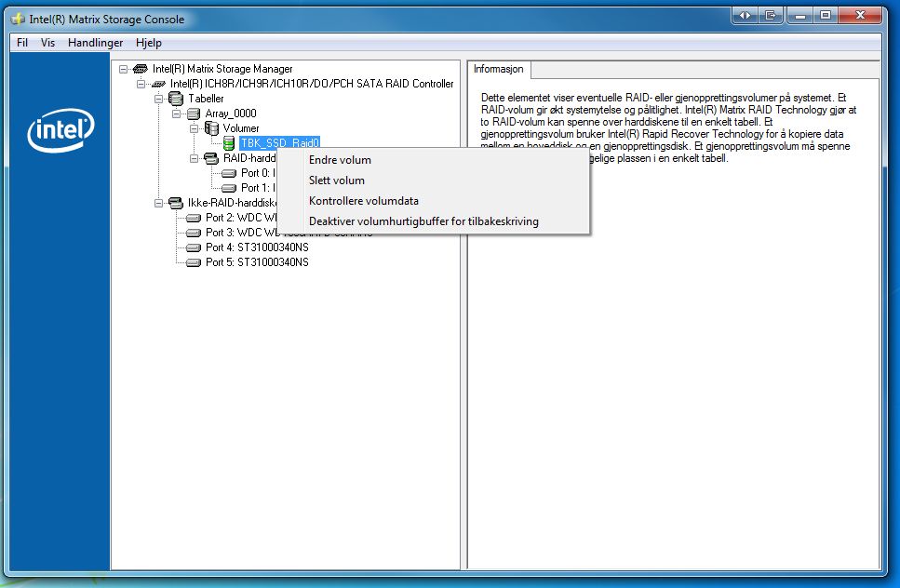Minimize the Matrix Storage Console window

(799, 16)
